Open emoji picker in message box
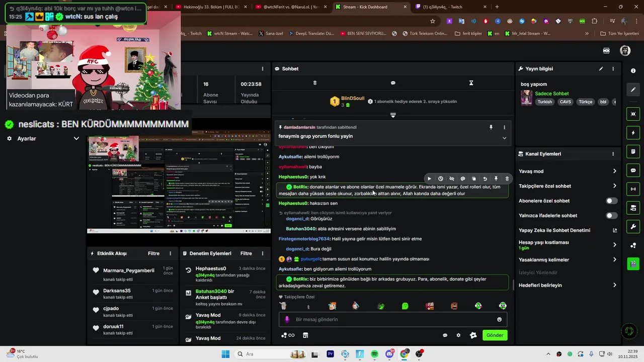This screenshot has height=362, width=644. [499, 319]
